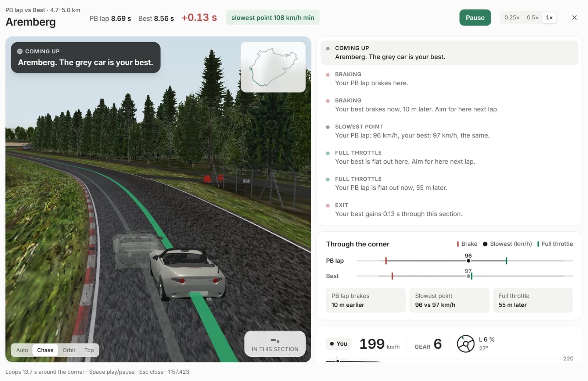This screenshot has height=381, width=588.
Task: Open the track minimap thumbnail
Action: (273, 67)
